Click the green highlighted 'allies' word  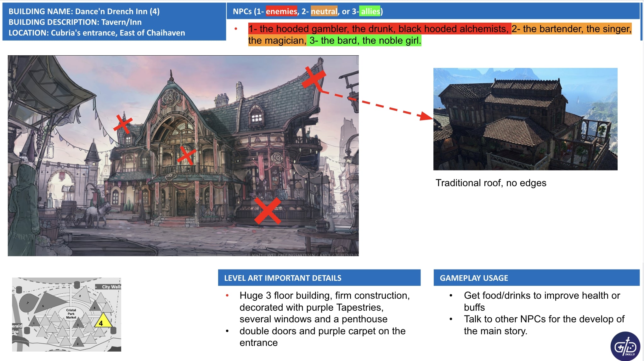coord(370,12)
